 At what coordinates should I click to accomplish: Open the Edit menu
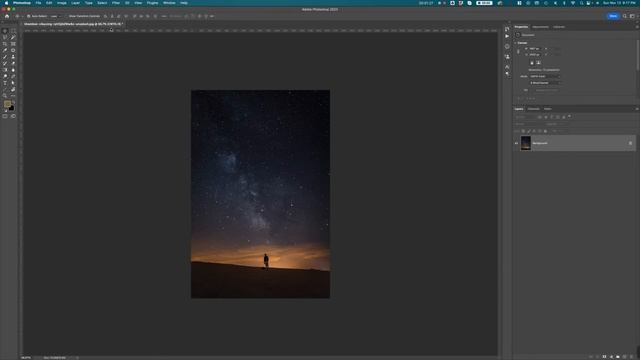(x=49, y=3)
